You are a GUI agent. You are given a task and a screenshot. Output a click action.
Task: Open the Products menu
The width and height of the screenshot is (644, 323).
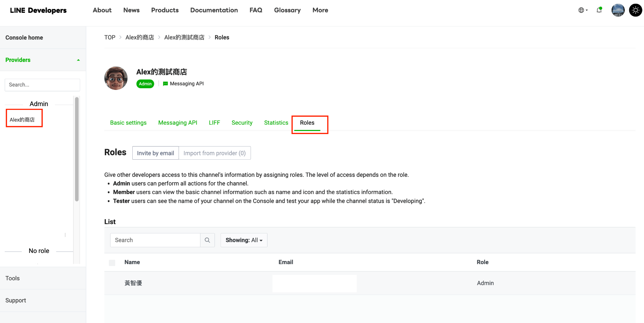(165, 10)
